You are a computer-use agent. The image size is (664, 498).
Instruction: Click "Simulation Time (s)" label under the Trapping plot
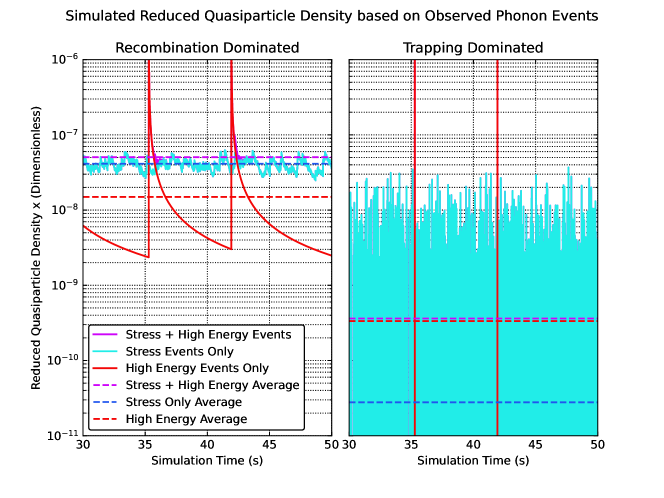point(473,461)
